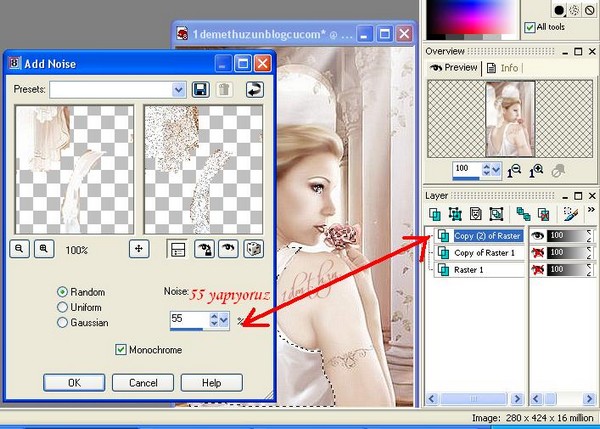Screen dimensions: 600x429
Task: Reset Add Noise settings to default
Action: click(x=254, y=90)
